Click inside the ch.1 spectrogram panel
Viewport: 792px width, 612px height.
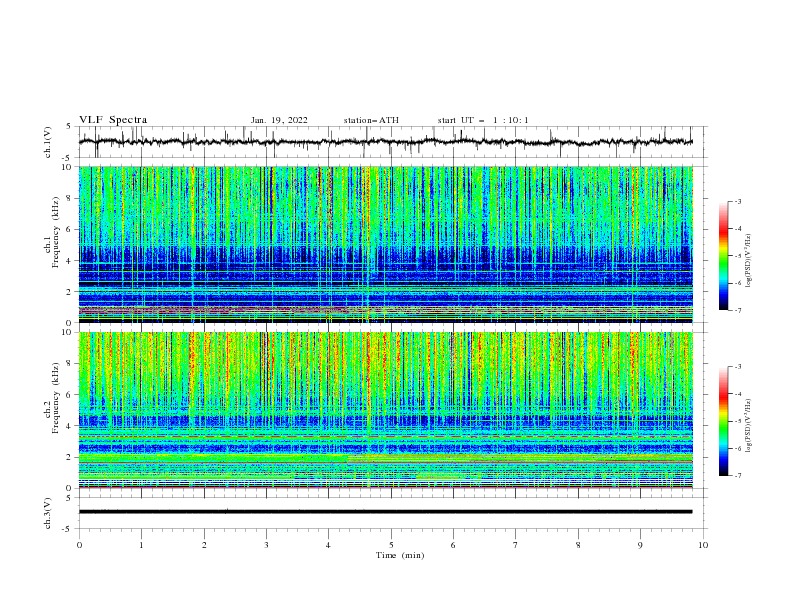tap(386, 244)
